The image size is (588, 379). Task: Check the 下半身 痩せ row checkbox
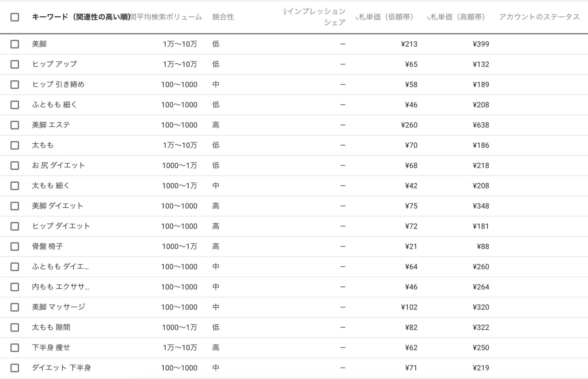point(15,348)
